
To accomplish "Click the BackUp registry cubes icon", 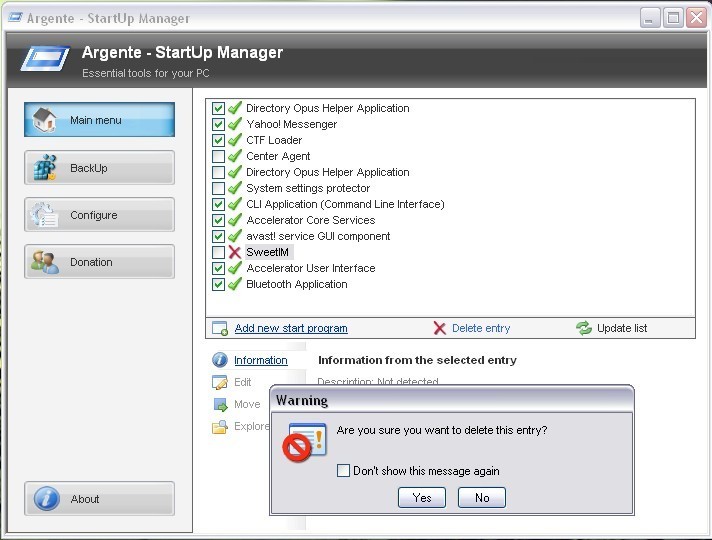I will [x=44, y=168].
